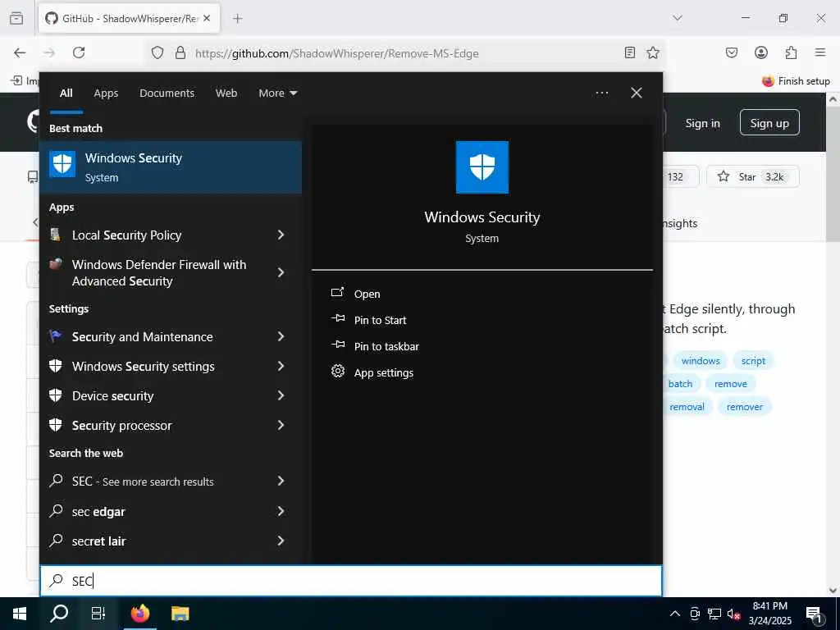Switch to the Web search tab

pos(226,94)
